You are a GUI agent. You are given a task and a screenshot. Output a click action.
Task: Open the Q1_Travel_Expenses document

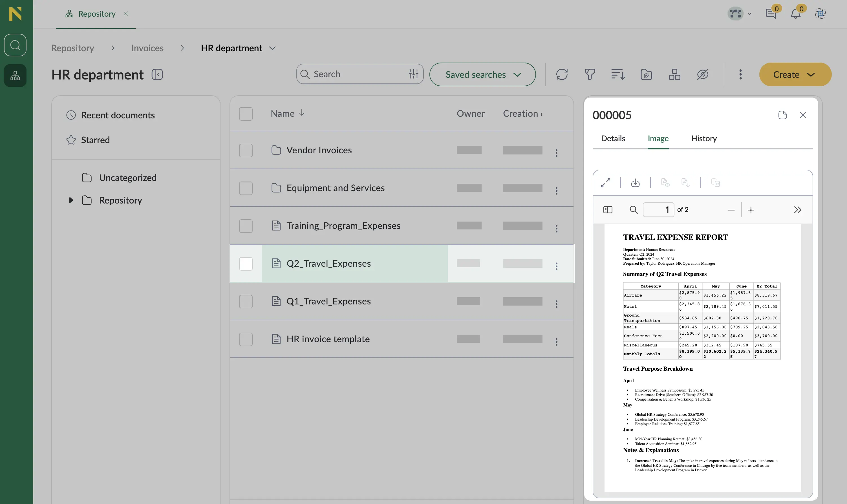pos(328,301)
